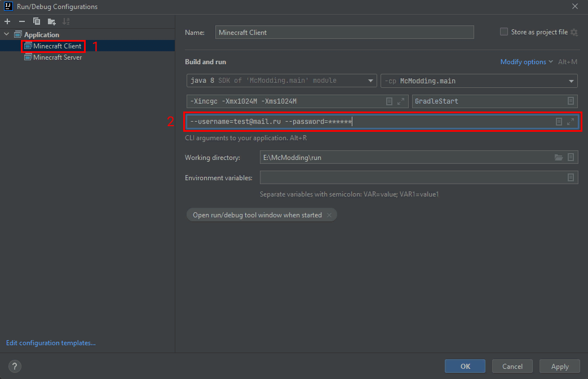The width and height of the screenshot is (588, 379).
Task: Open the Edit configuration templates link
Action: pos(51,343)
